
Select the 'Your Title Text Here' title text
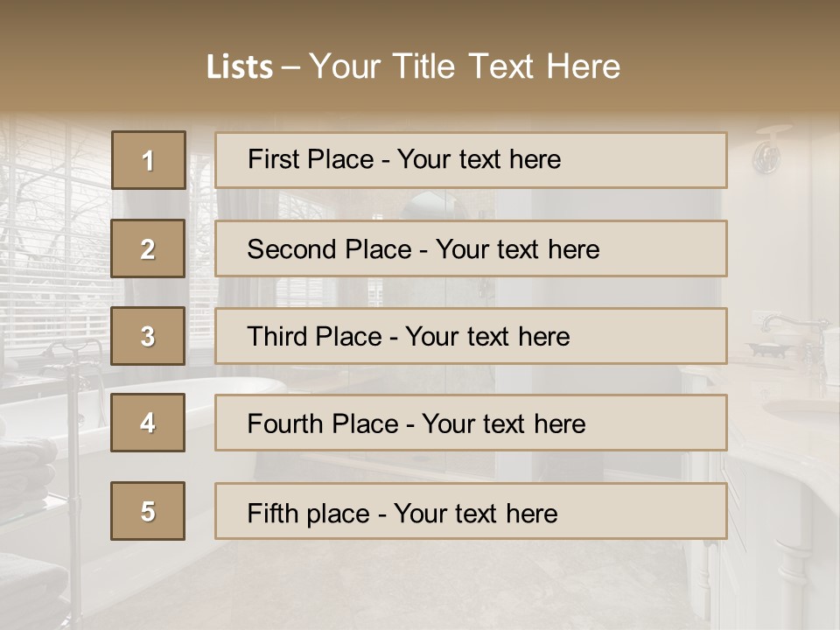click(465, 66)
